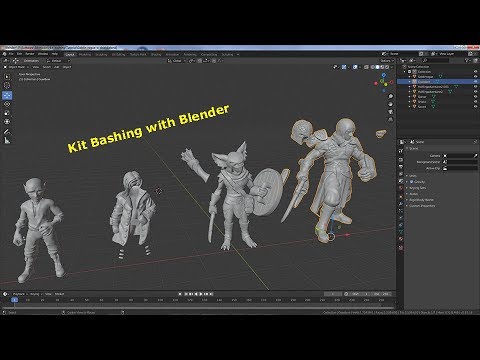The height and width of the screenshot is (360, 480).
Task: Switch viewport to wireframe shading
Action: pos(372,67)
